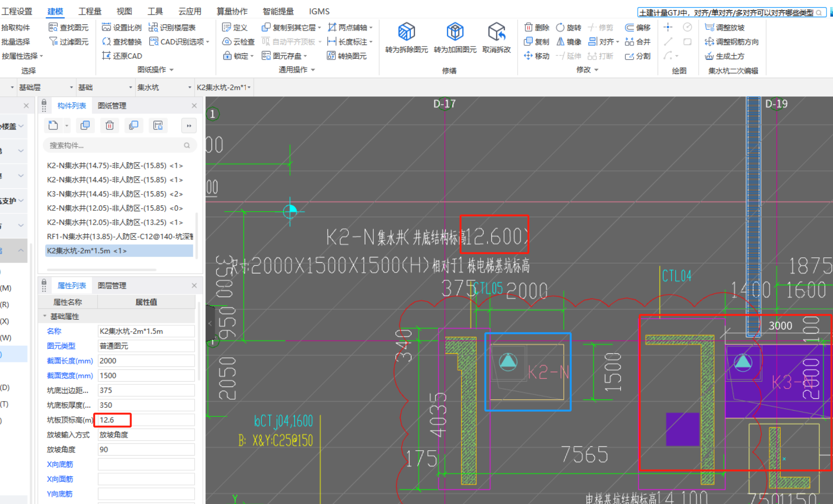
Task: Click the 调整钢筋方向 tool
Action: point(732,42)
